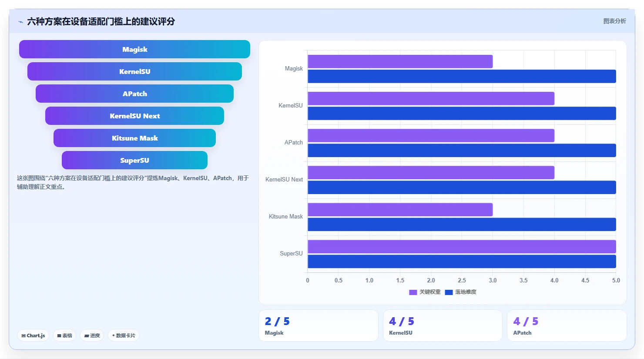Image resolution: width=644 pixels, height=359 pixels.
Task: Click SuperSU purple 关键权重 bar
Action: [x=462, y=246]
